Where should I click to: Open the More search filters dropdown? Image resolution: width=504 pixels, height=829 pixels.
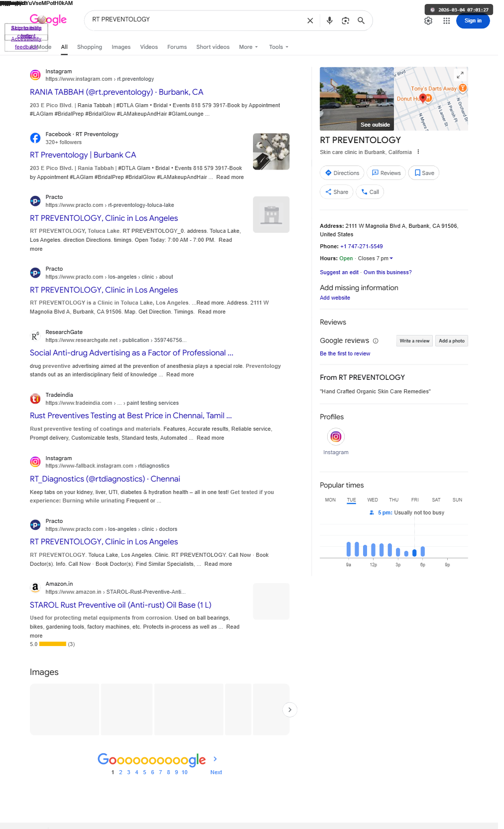249,47
